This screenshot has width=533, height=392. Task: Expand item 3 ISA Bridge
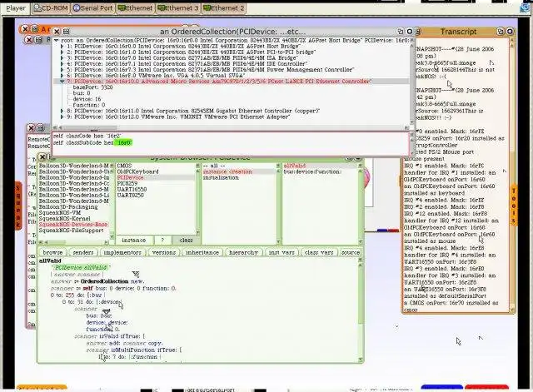(62, 57)
